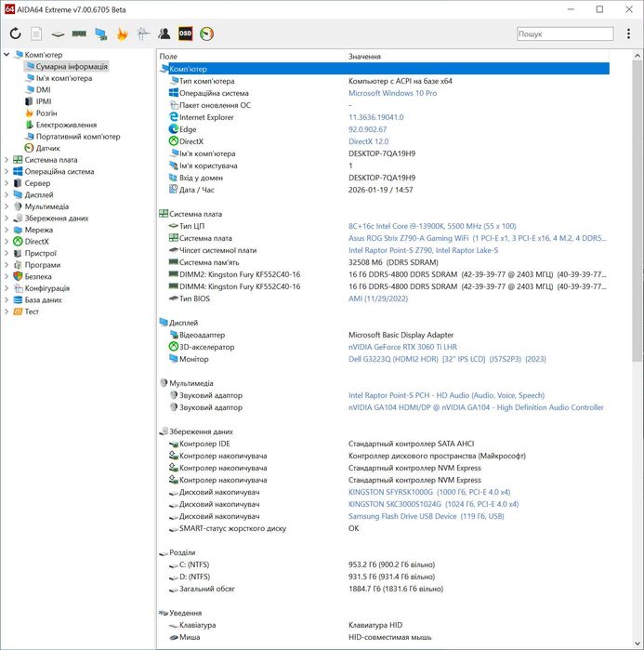Screen dimensions: 644x650
Task: Click the Edge browser icon row
Action: [174, 129]
